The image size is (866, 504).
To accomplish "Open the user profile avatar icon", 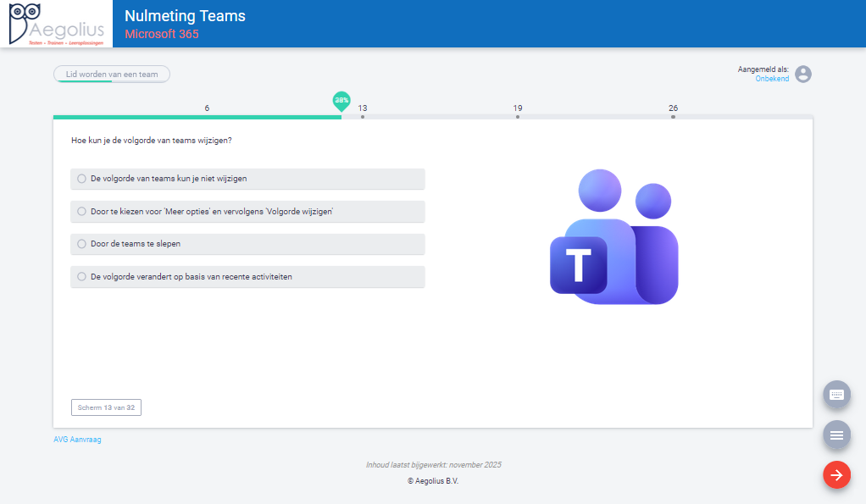I will click(802, 75).
